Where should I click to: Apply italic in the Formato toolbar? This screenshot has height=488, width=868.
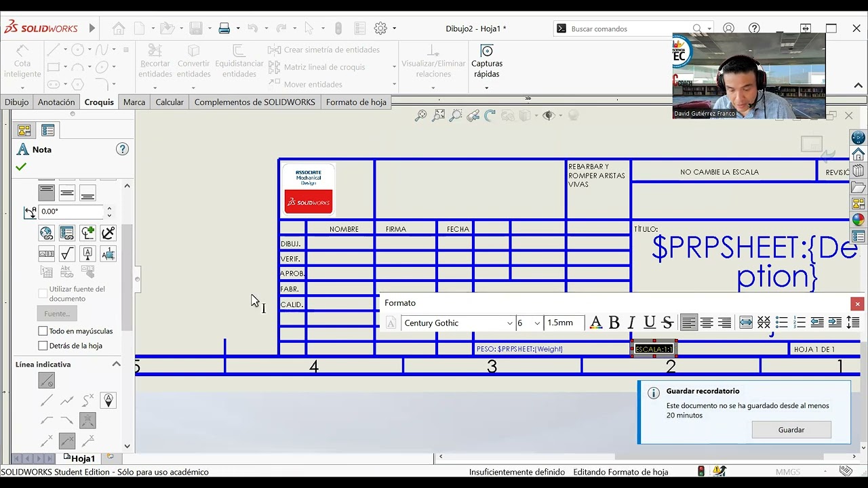click(631, 323)
